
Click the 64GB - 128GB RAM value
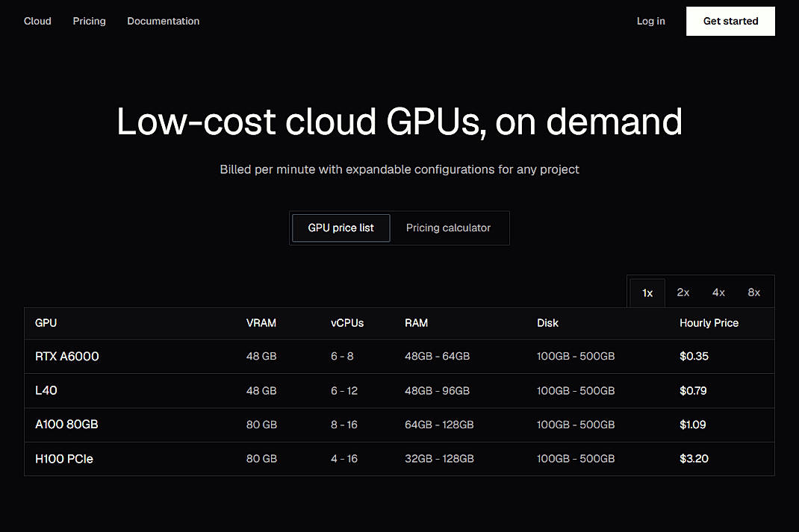pyautogui.click(x=439, y=425)
